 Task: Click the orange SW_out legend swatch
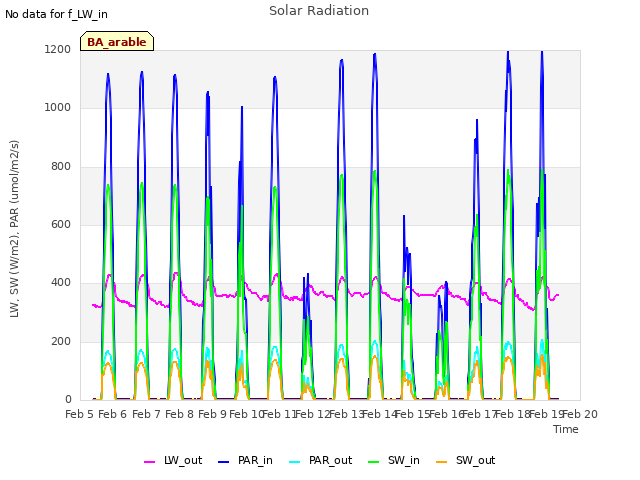tap(442, 462)
